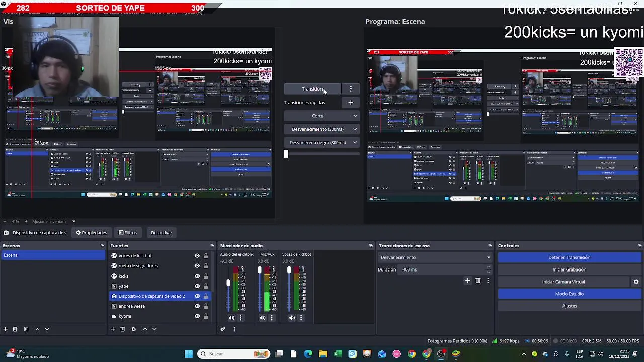Open the Windows Start menu
The height and width of the screenshot is (362, 644).
pos(189,354)
